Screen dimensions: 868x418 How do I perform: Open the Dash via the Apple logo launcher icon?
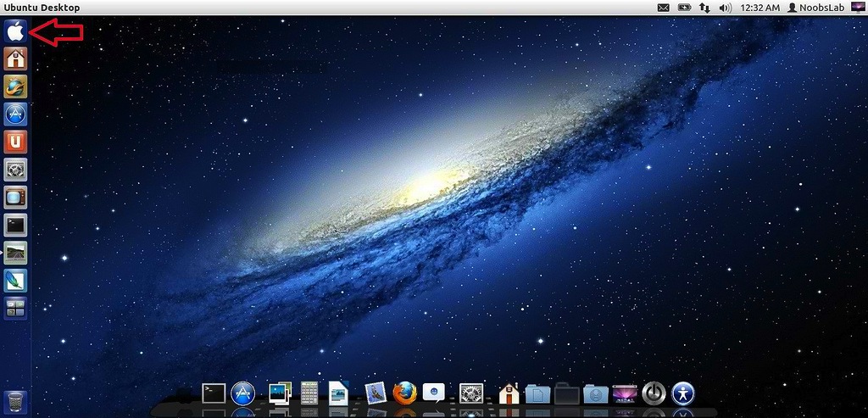(15, 31)
